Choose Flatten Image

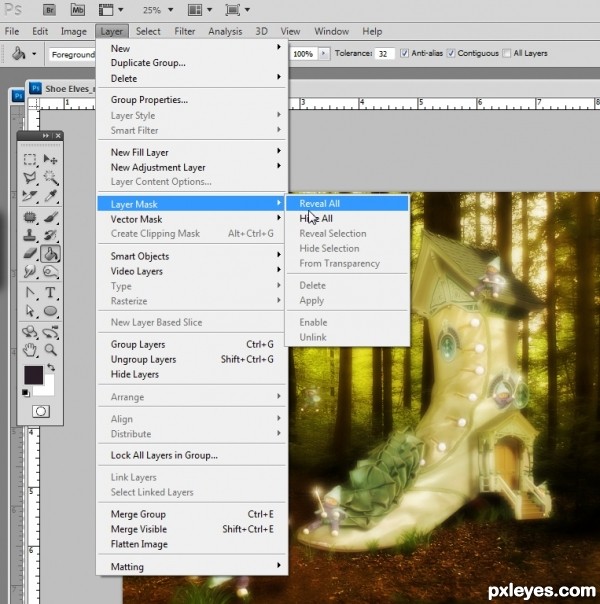click(192, 544)
